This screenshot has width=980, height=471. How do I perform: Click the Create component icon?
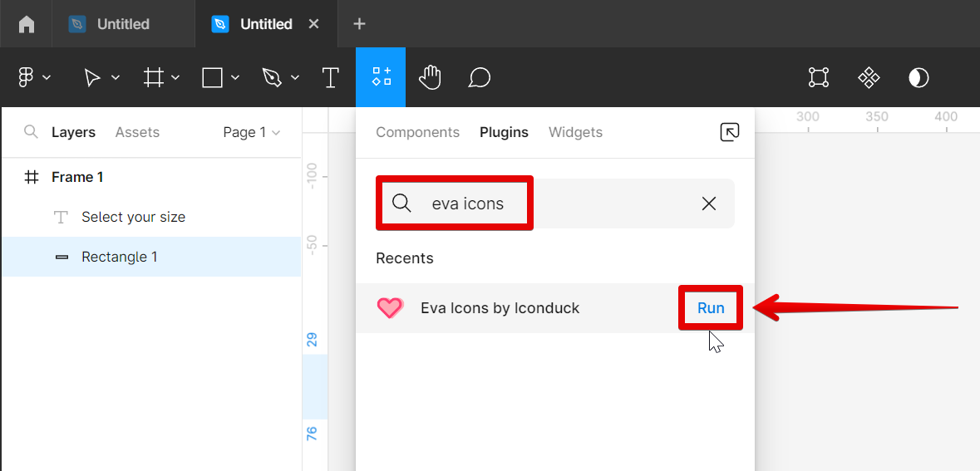pos(869,77)
